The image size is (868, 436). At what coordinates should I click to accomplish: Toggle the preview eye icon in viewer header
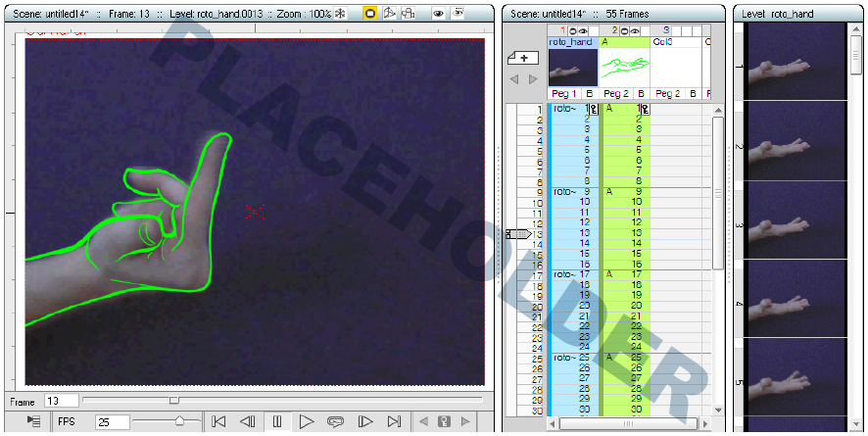coord(438,14)
